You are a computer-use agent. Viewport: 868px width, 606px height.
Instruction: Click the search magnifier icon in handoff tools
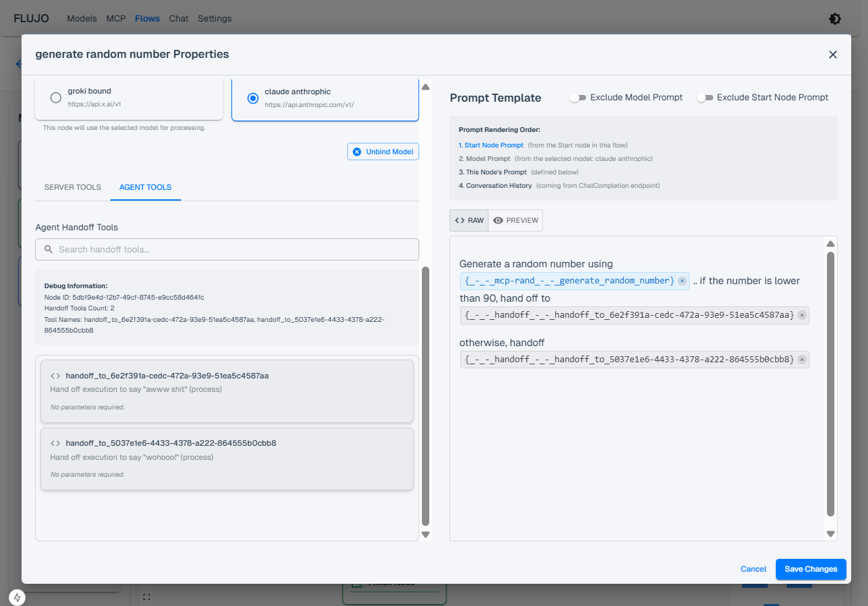[x=48, y=249]
